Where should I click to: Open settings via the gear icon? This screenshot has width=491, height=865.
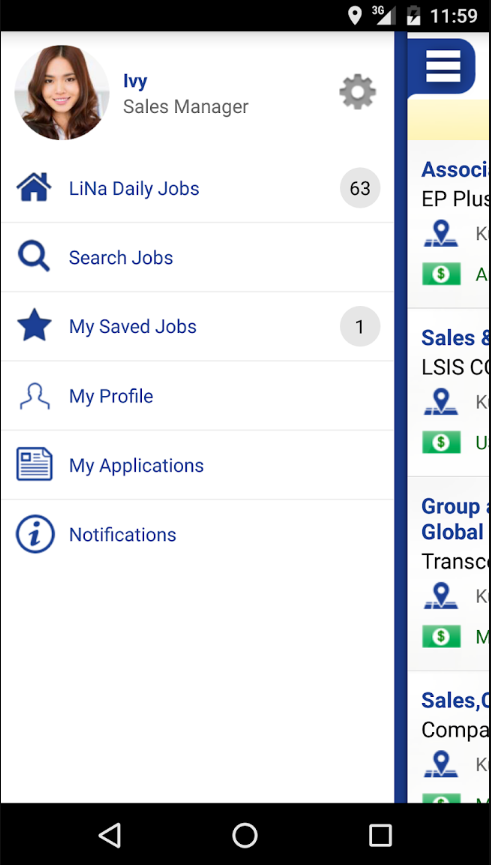point(357,92)
